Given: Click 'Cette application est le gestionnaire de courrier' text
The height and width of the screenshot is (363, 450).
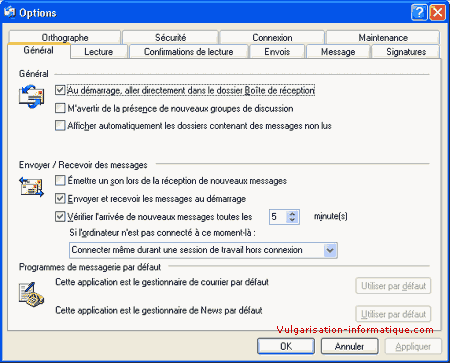Looking at the screenshot, I should pos(162,282).
